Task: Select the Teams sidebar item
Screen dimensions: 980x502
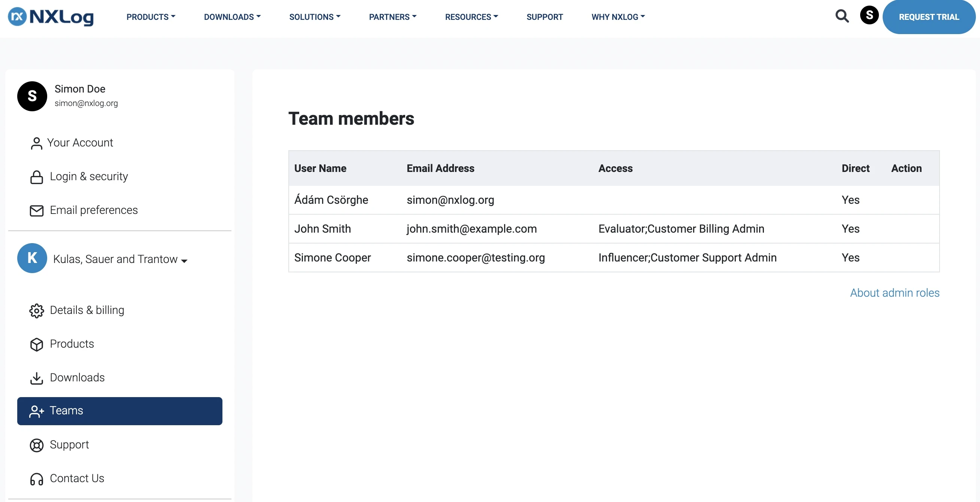Action: [119, 411]
